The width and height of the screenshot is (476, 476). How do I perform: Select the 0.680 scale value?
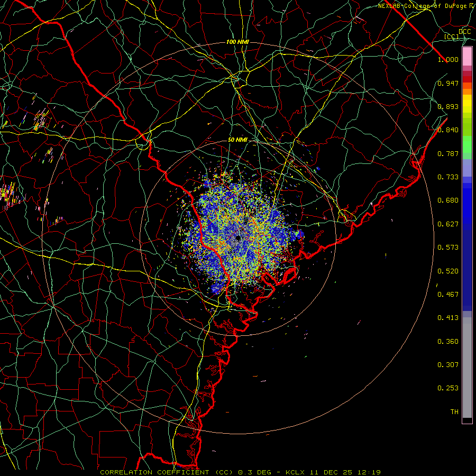point(448,200)
